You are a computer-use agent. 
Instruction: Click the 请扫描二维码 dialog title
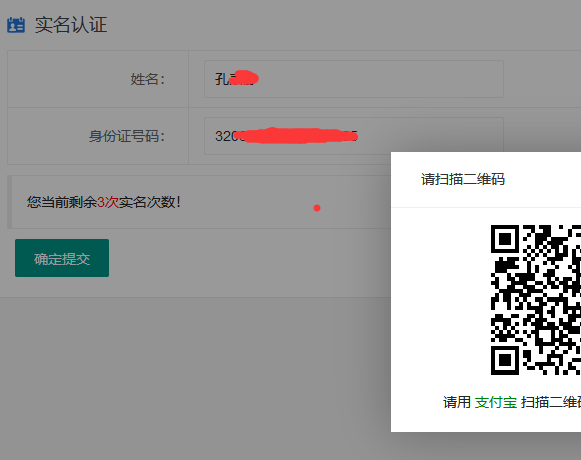463,179
